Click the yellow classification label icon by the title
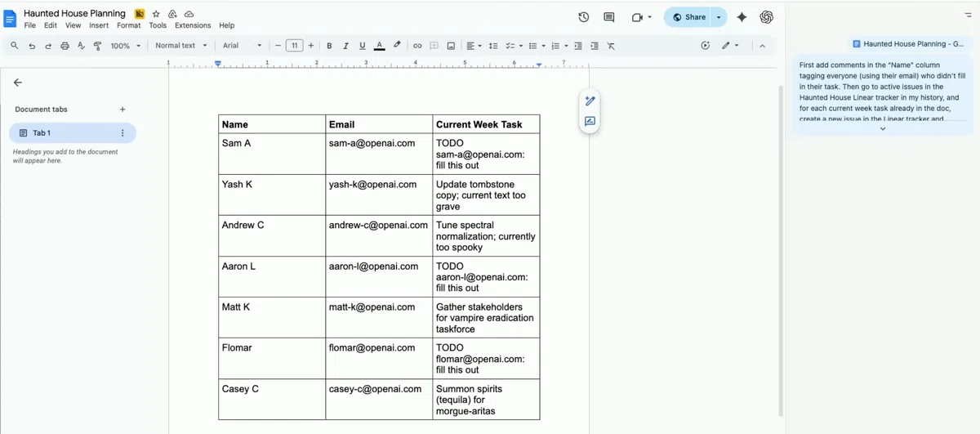The height and width of the screenshot is (434, 980). [140, 14]
